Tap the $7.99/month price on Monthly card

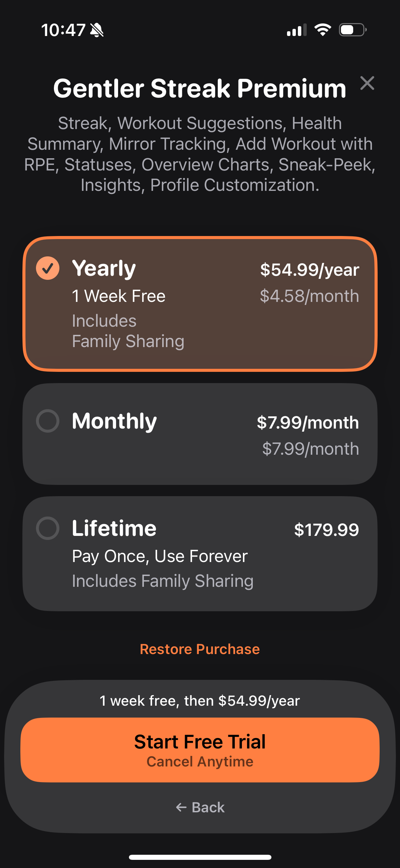308,422
